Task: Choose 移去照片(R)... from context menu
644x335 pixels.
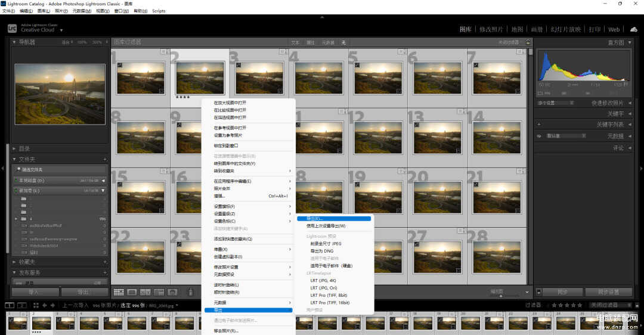Action: [226, 331]
